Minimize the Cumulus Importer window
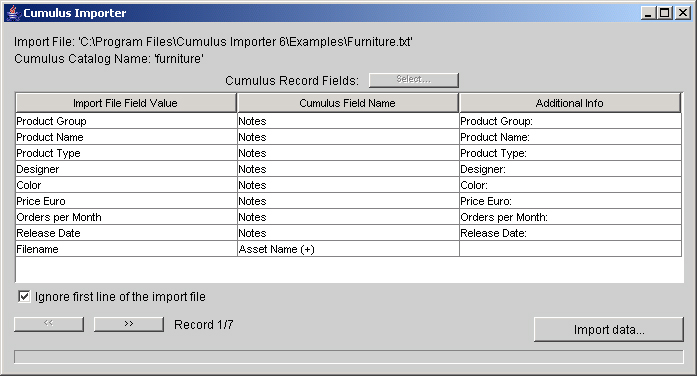 tap(649, 13)
